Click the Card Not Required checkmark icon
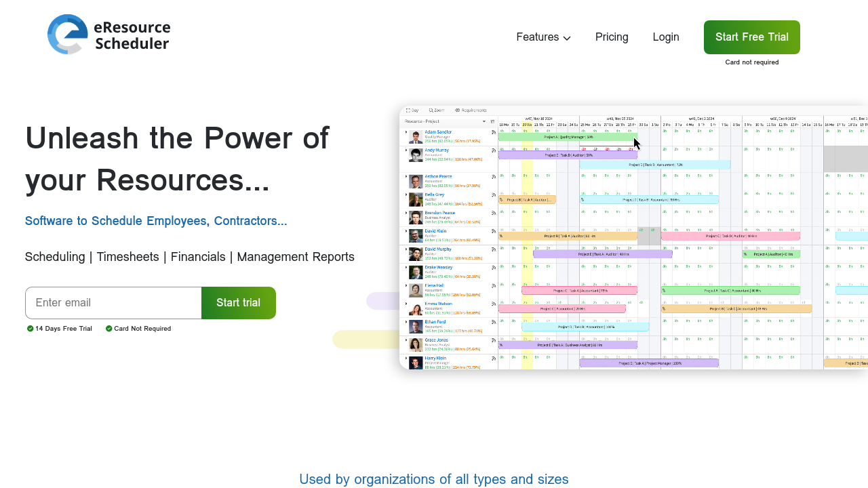868x488 pixels. tap(109, 329)
